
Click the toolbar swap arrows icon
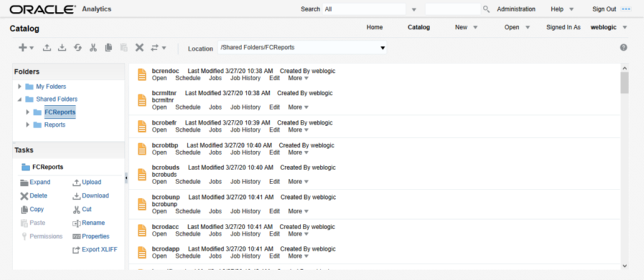coord(154,48)
